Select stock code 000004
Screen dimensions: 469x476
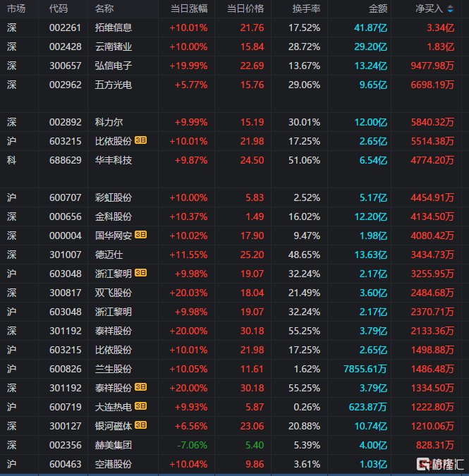66,236
